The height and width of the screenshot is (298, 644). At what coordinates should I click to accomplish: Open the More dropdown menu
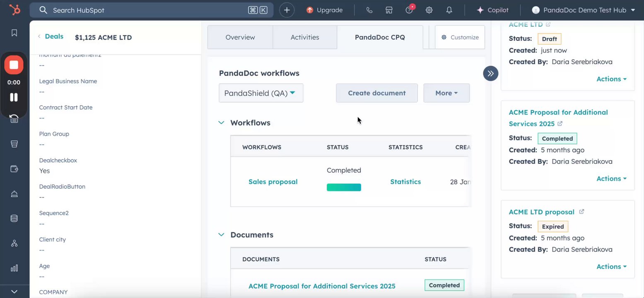(446, 93)
